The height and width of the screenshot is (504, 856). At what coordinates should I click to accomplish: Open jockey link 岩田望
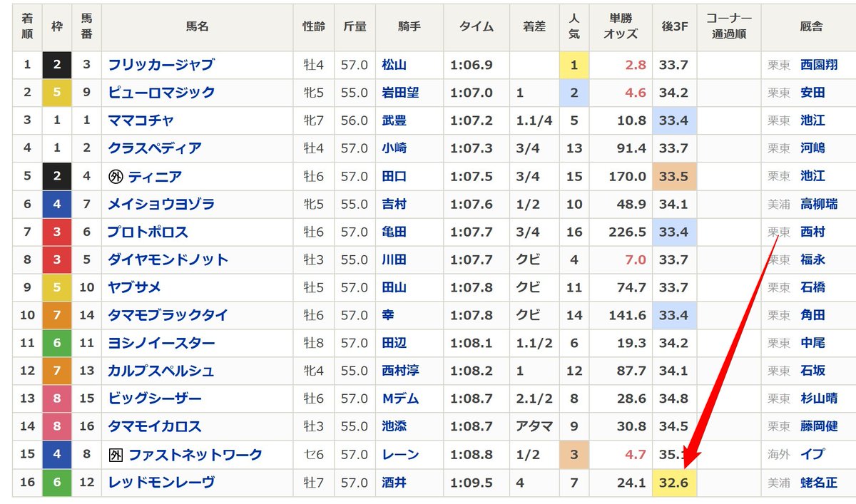400,93
